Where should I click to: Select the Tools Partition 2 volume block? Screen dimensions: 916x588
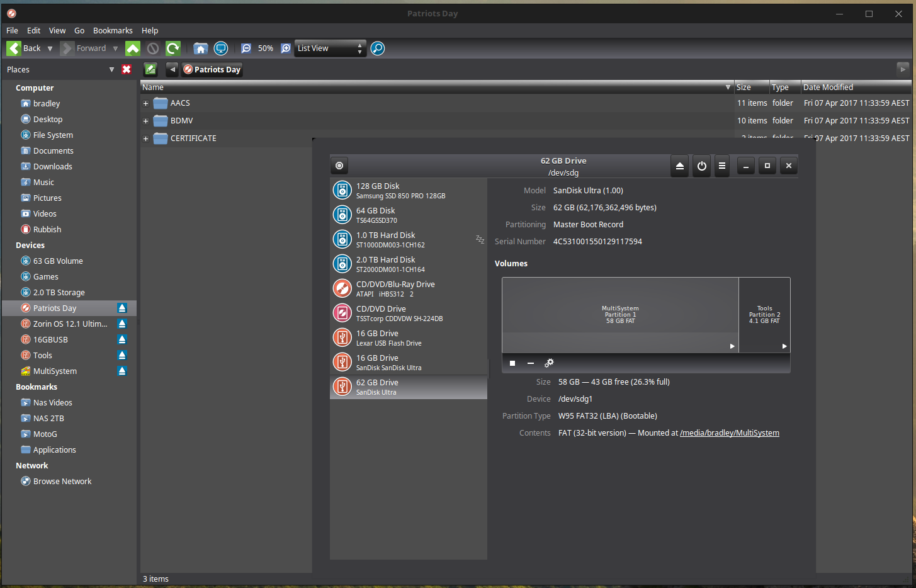[x=764, y=315]
